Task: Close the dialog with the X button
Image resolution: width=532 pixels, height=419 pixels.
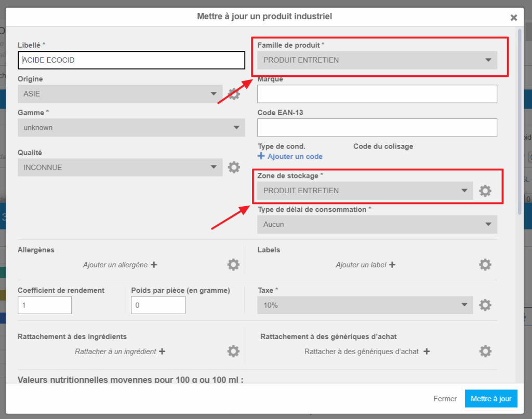Action: [513, 18]
